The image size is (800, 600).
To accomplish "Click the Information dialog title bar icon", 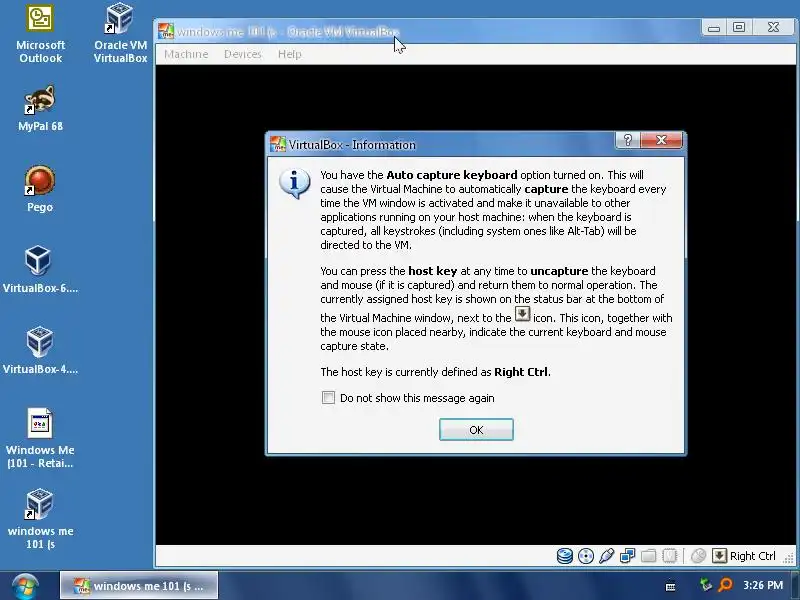I will pos(278,144).
